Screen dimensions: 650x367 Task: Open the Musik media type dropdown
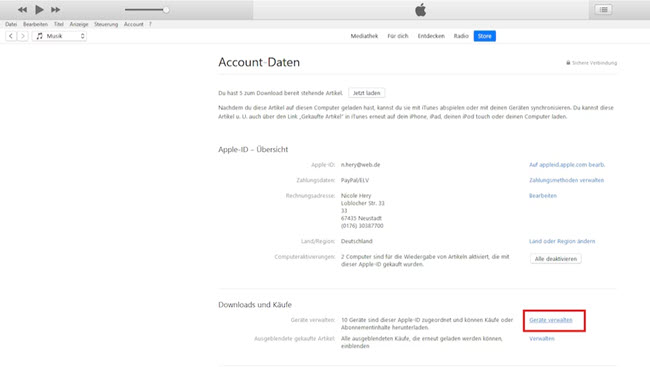coord(59,36)
